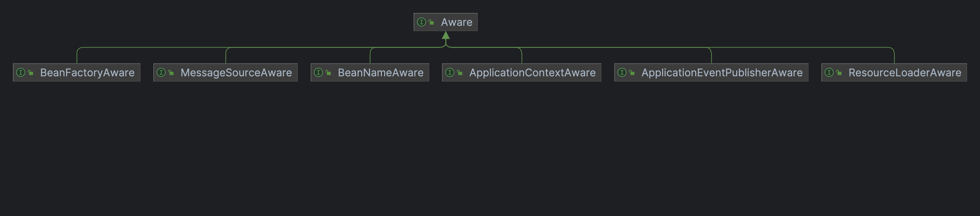The image size is (980, 216).
Task: Click the BeanNameAware interface icon
Action: (318, 72)
